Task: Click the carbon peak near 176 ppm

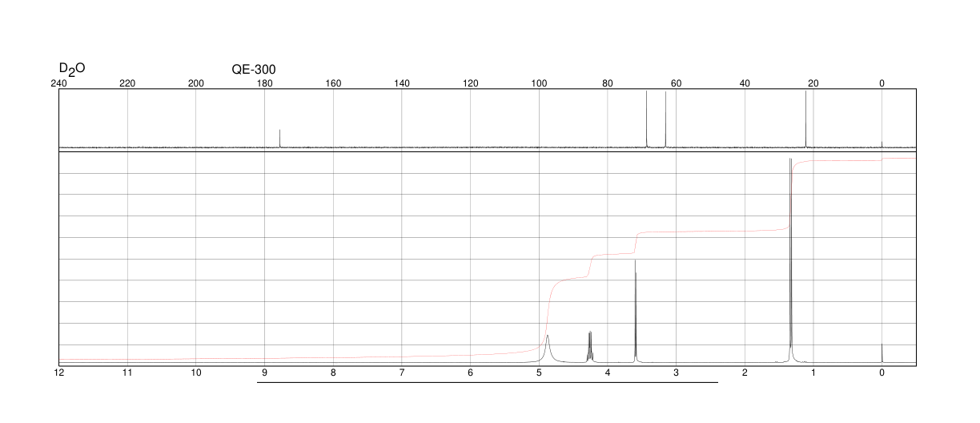Action: [x=279, y=138]
